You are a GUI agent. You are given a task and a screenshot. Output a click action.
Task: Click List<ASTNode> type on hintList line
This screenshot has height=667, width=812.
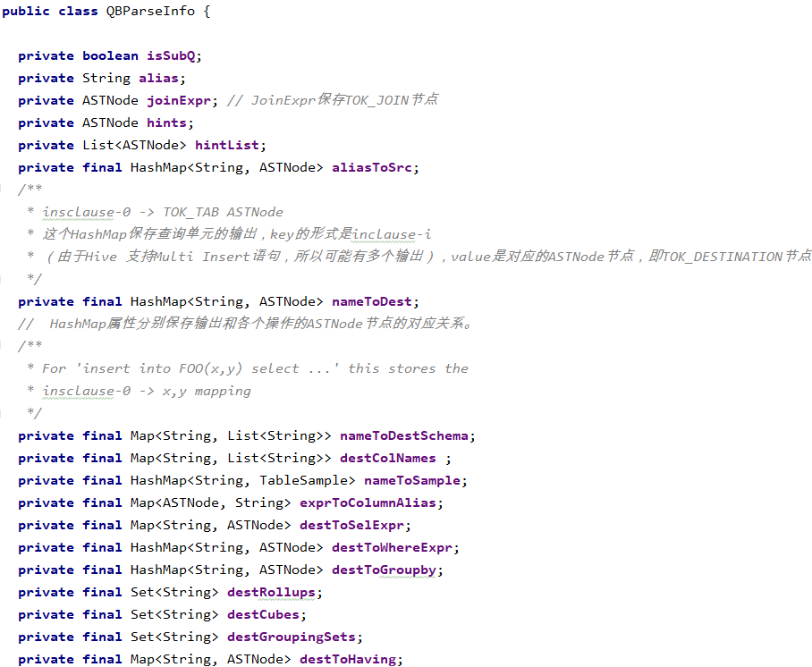pyautogui.click(x=135, y=145)
